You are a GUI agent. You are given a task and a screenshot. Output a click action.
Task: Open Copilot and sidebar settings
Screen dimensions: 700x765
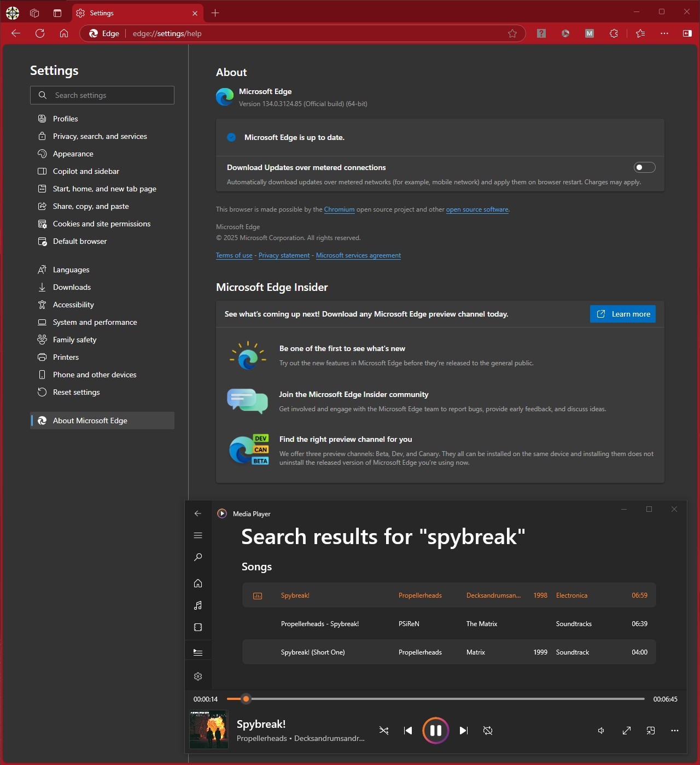tap(102, 171)
